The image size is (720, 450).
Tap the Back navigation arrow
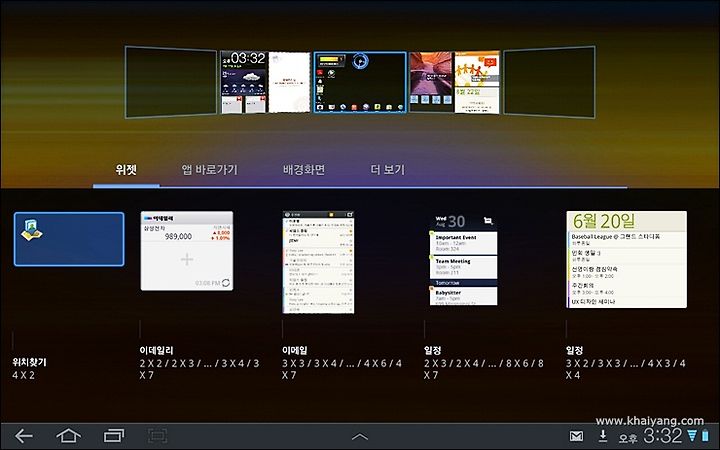(24, 436)
